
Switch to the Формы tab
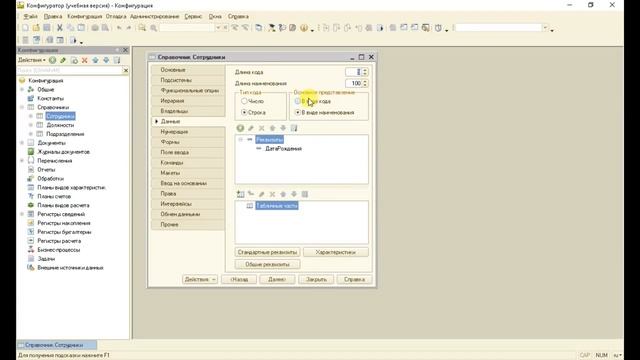coord(188,142)
